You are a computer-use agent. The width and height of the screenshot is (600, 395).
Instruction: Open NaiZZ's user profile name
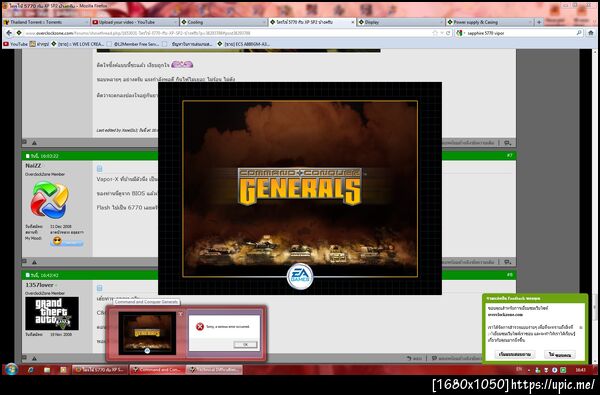click(x=33, y=166)
